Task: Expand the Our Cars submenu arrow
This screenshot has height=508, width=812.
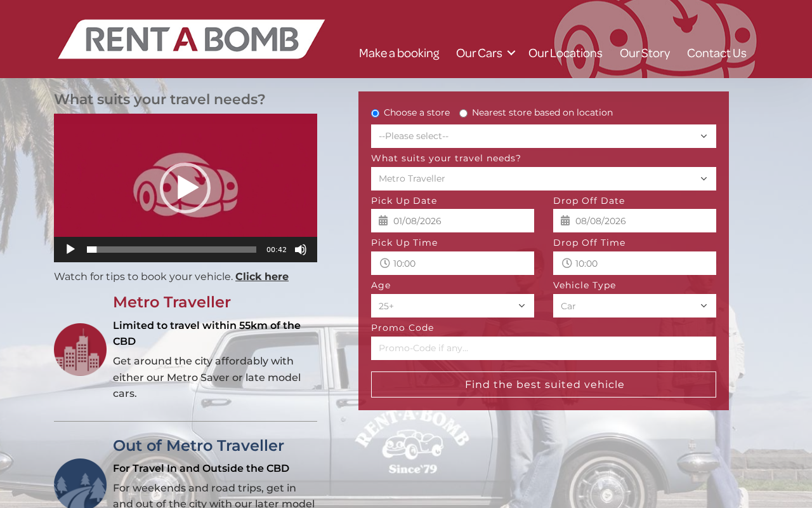Action: 511,53
